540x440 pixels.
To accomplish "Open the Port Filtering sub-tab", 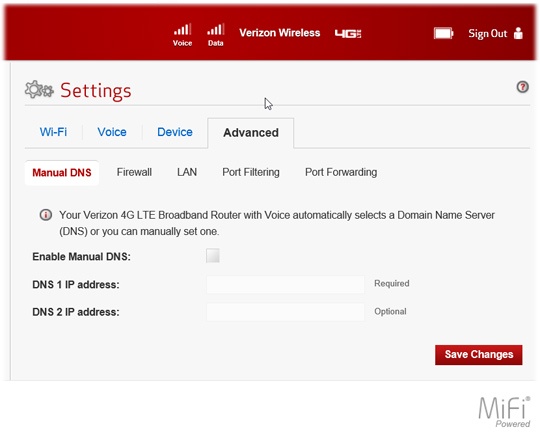I will (x=251, y=172).
